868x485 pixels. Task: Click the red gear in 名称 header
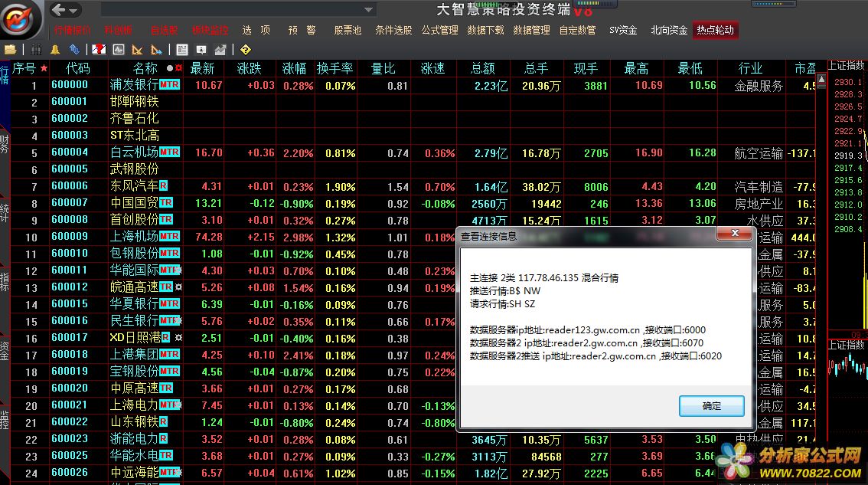tap(178, 68)
